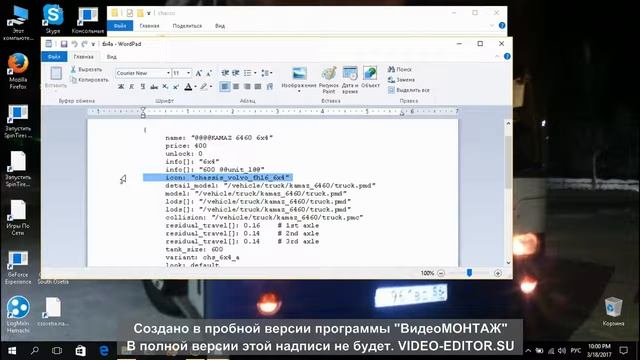Select all text with Выделить все
The height and width of the screenshot is (360, 640).
click(x=409, y=90)
